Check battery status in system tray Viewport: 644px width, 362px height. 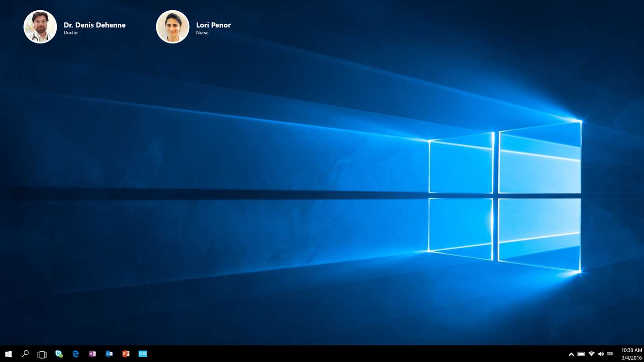click(x=581, y=354)
